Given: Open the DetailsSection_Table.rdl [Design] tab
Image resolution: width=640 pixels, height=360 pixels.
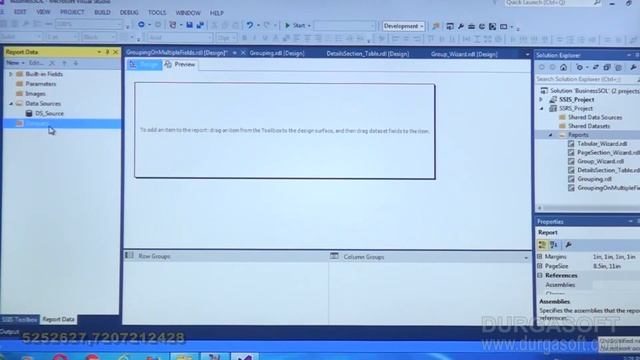Looking at the screenshot, I should [367, 54].
